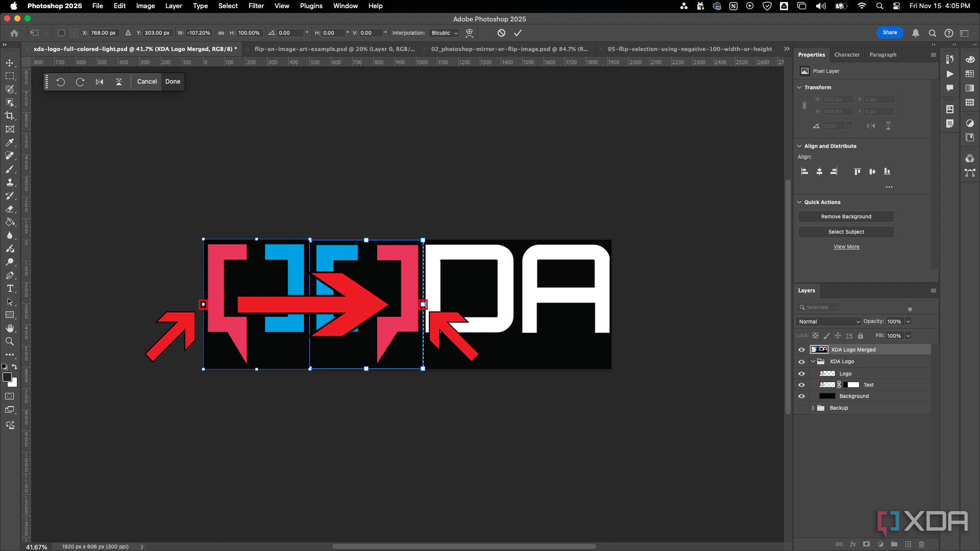Toggle the aspect ratio link between W and H
The width and height of the screenshot is (980, 551).
[221, 33]
